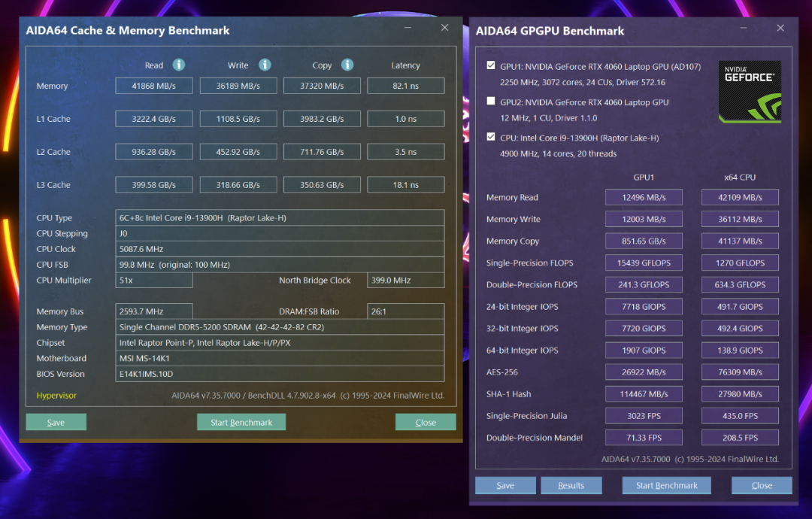The width and height of the screenshot is (812, 519).
Task: Select GPU1 Single-Precision FLOPS 15439 GFLOPS
Action: (x=644, y=263)
